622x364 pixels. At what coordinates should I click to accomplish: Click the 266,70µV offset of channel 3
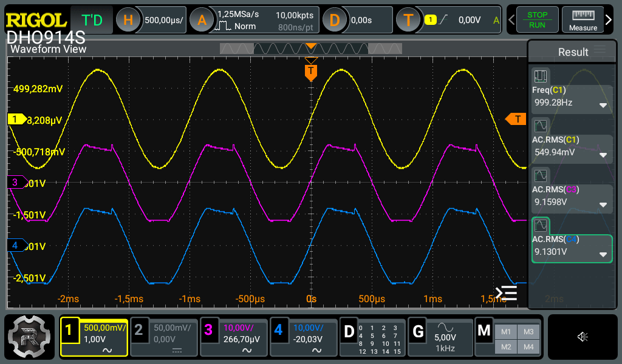tap(242, 340)
